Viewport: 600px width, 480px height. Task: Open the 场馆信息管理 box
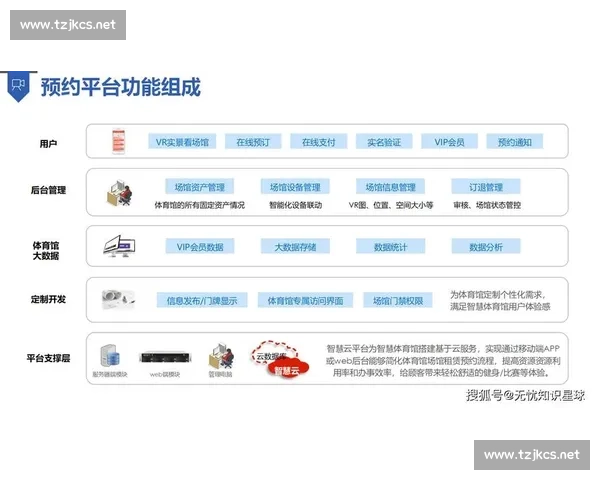tap(390, 187)
